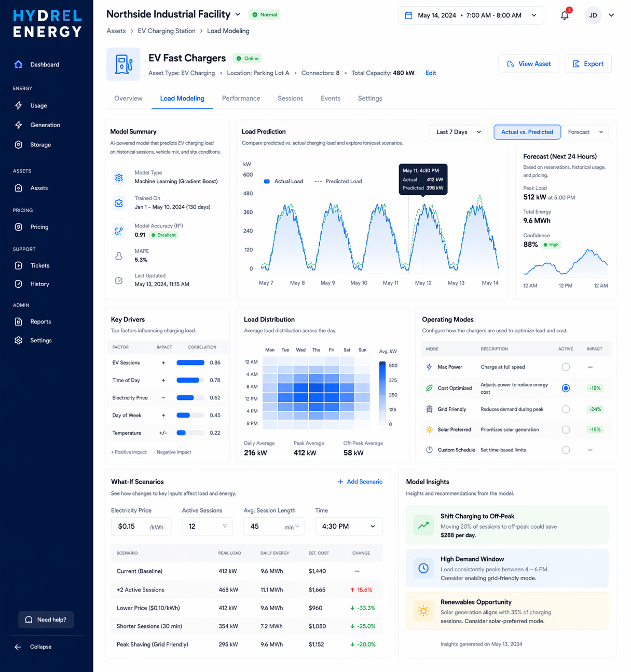Screen dimensions: 631x672
Task: Open the Dashboard home icon
Action: point(19,64)
